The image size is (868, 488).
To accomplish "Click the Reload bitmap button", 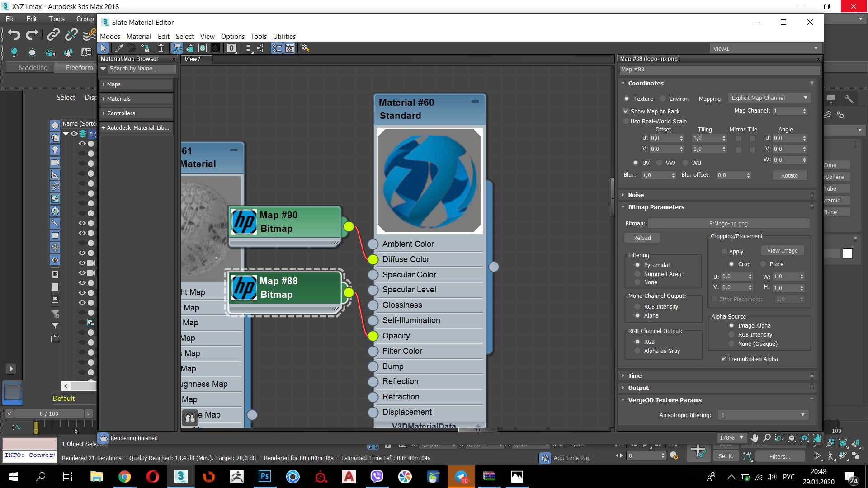I will coord(642,238).
